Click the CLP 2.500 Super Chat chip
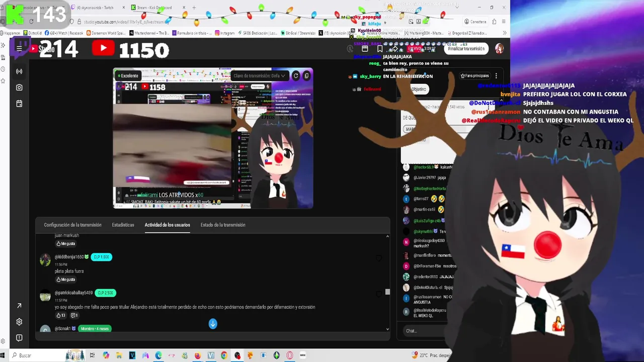644x362 pixels. coord(106,293)
